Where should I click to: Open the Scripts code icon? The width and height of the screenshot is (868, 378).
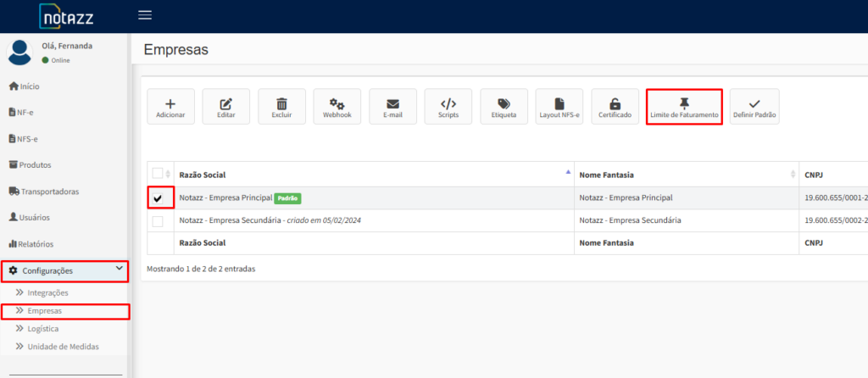[448, 106]
